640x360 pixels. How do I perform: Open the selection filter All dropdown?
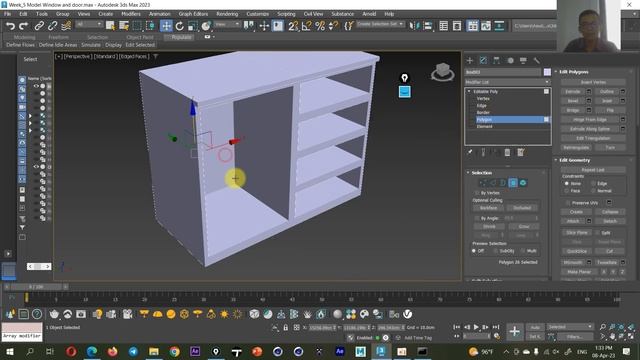pyautogui.click(x=89, y=24)
